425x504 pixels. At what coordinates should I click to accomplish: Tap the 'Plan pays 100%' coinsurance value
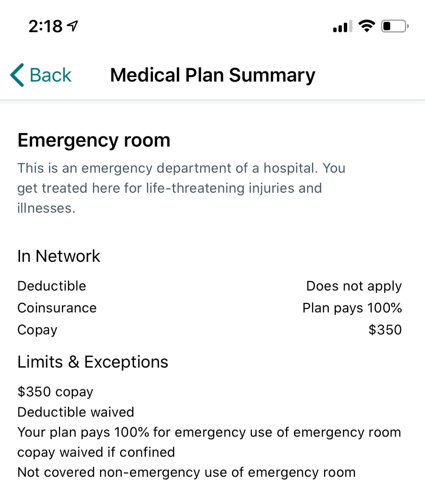point(352,308)
